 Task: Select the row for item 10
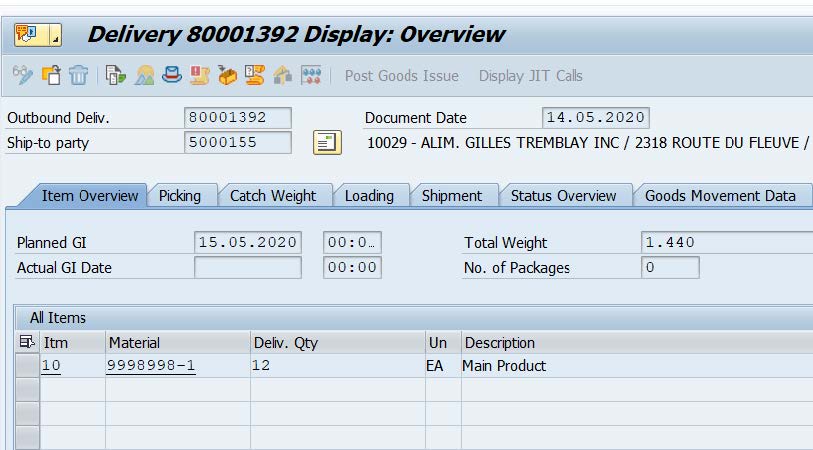[x=27, y=366]
